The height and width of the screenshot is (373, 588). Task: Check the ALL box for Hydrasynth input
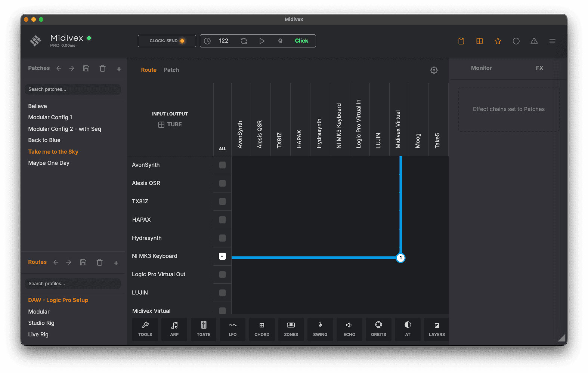click(222, 238)
